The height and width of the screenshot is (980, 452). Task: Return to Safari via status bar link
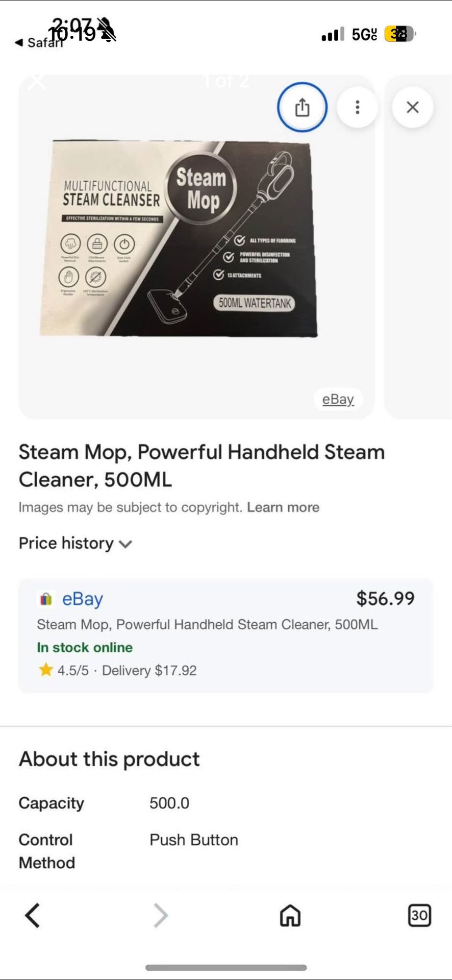coord(40,42)
